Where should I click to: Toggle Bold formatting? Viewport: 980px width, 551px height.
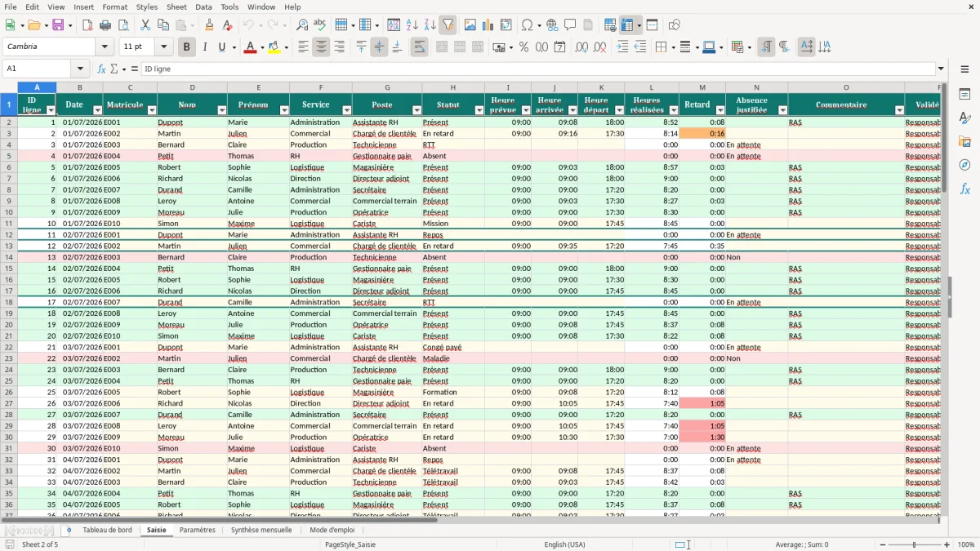click(186, 47)
